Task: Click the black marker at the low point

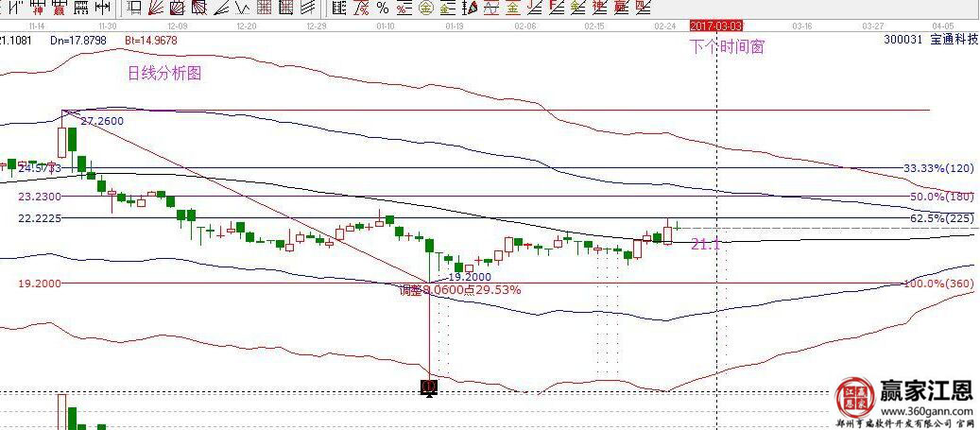Action: coord(429,387)
